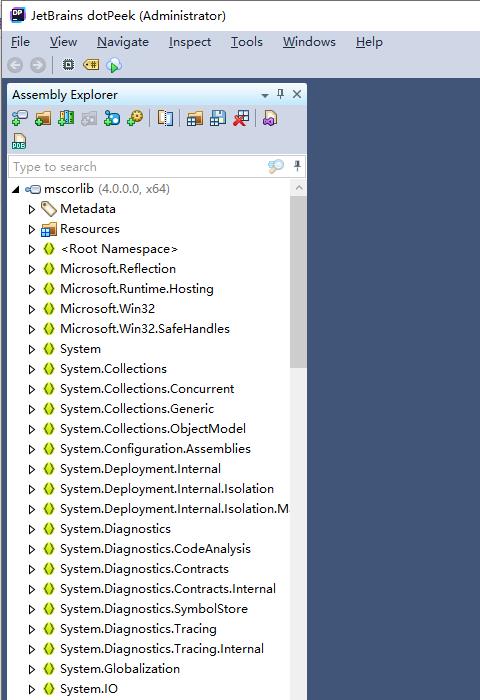This screenshot has width=480, height=700.
Task: Select the System.Diagnostics.Tracing.Internal row
Action: [x=162, y=649]
